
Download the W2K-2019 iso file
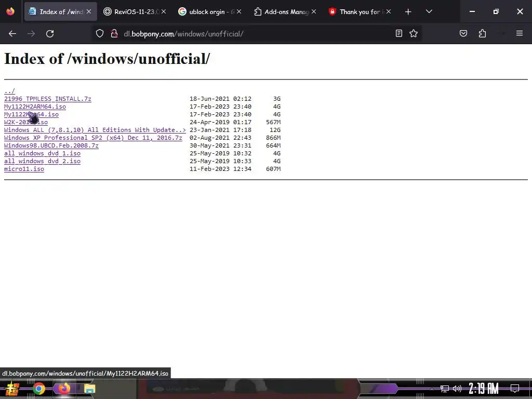coord(26,122)
